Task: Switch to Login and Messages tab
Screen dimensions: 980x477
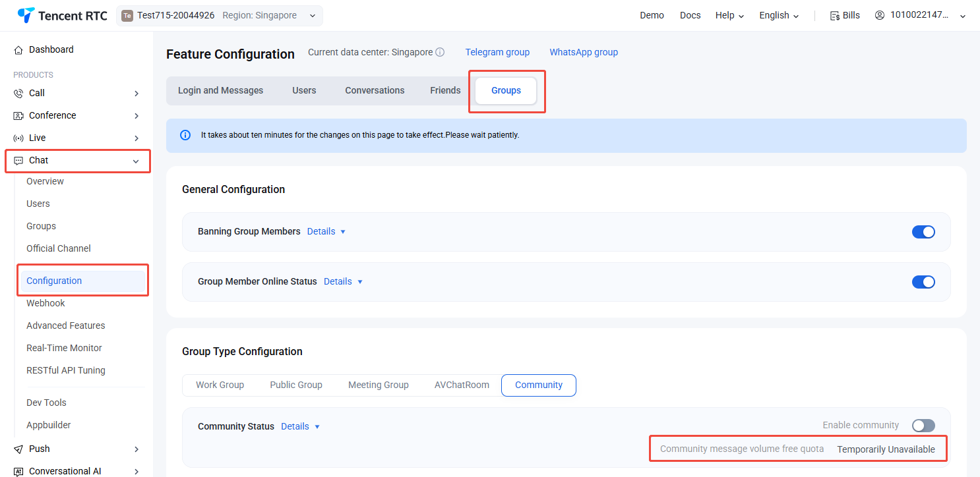Action: point(220,91)
